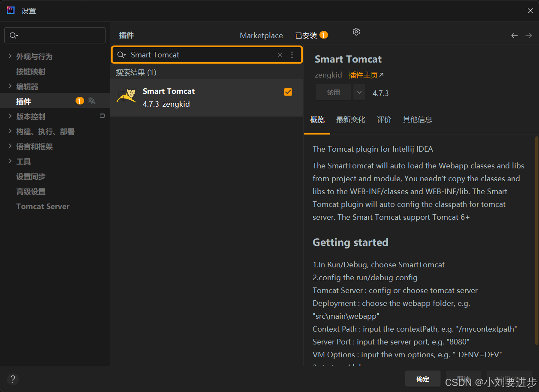Click the project-level icon beside 版本控制
This screenshot has height=392, width=539.
pos(102,116)
